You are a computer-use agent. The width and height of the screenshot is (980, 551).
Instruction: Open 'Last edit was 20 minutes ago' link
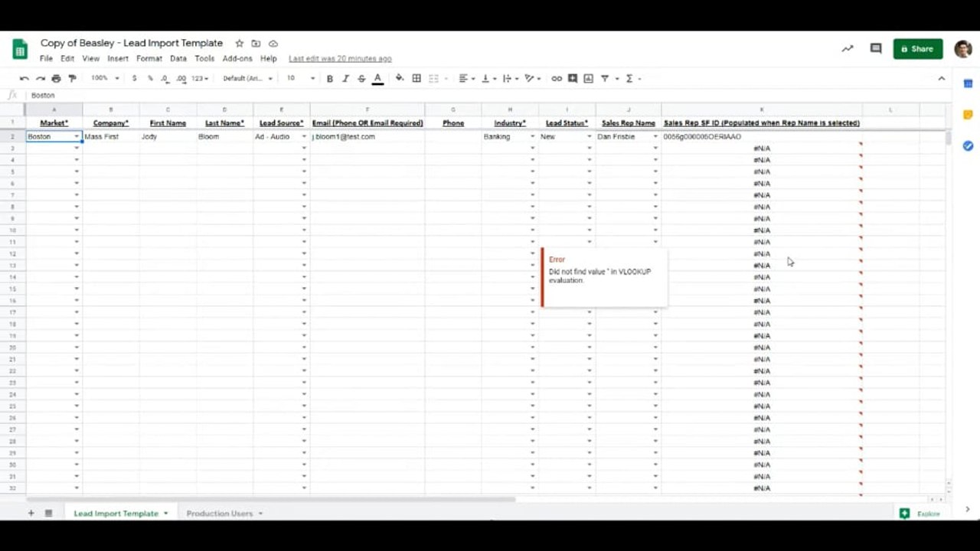pyautogui.click(x=340, y=58)
